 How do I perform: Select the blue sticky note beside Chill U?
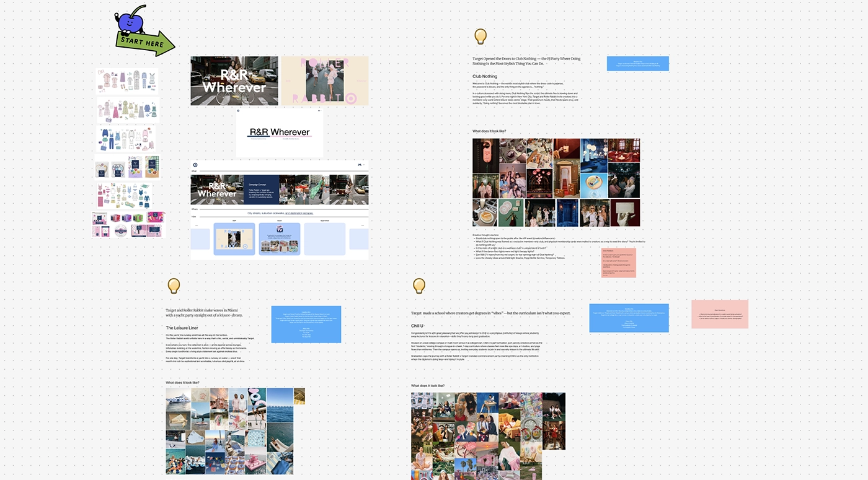pos(629,318)
